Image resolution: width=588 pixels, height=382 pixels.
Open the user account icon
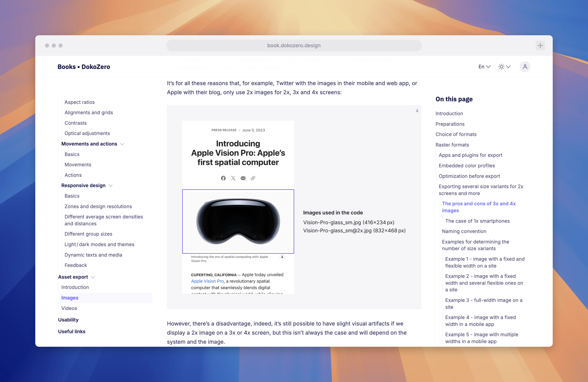[525, 67]
